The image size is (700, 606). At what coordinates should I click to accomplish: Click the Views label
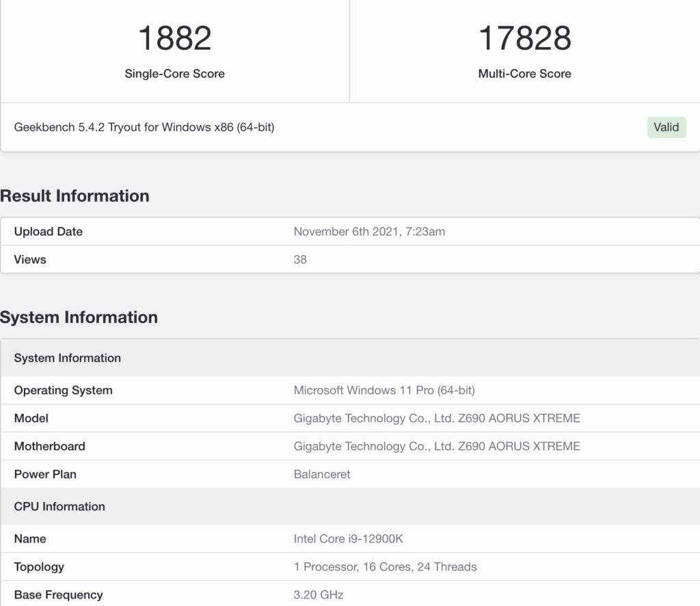[x=30, y=260]
